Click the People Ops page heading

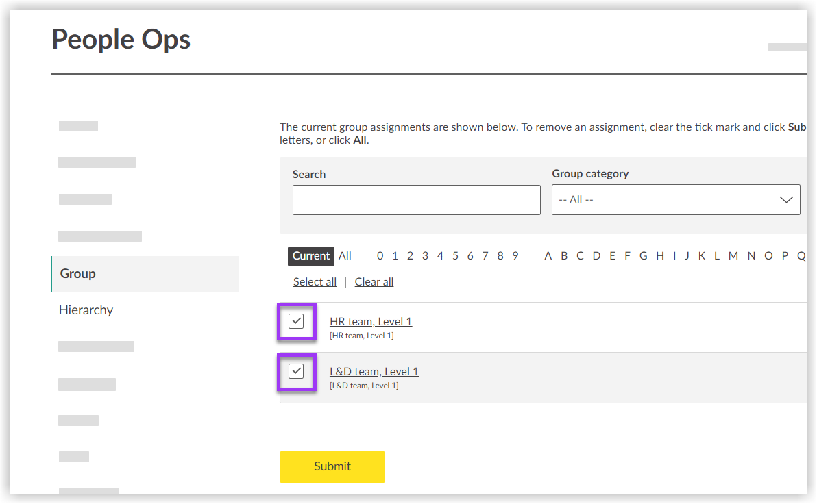[121, 39]
